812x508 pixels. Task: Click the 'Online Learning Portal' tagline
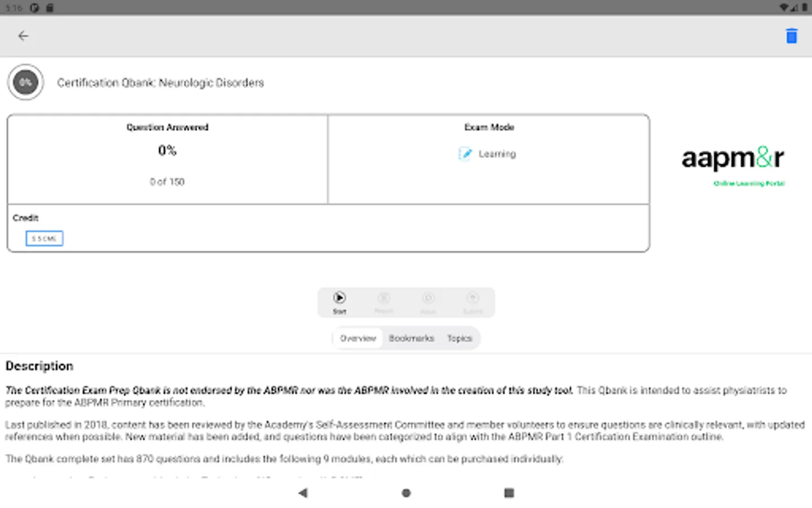[749, 183]
